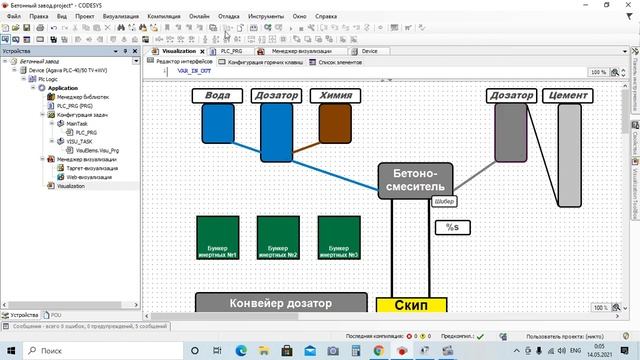Screen dimensions: 640x360
Task: Switch to Устройства bottom tab
Action: 20,315
